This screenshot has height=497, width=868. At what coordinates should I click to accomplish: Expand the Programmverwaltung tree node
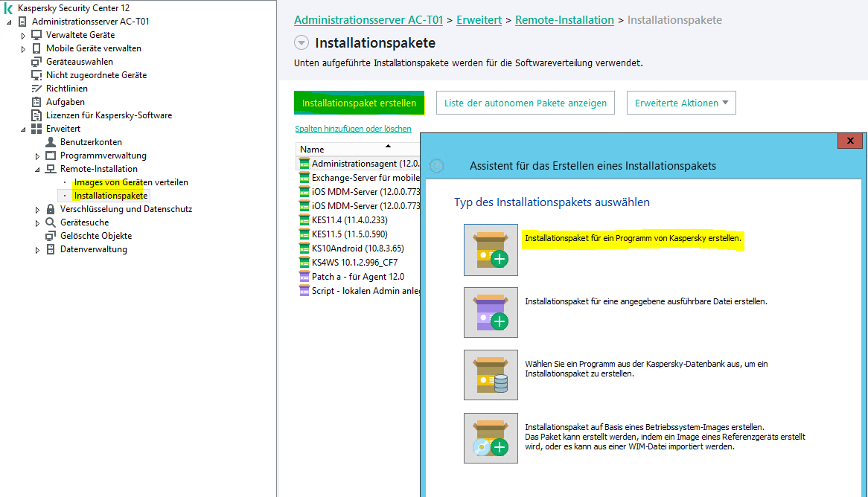coord(37,156)
